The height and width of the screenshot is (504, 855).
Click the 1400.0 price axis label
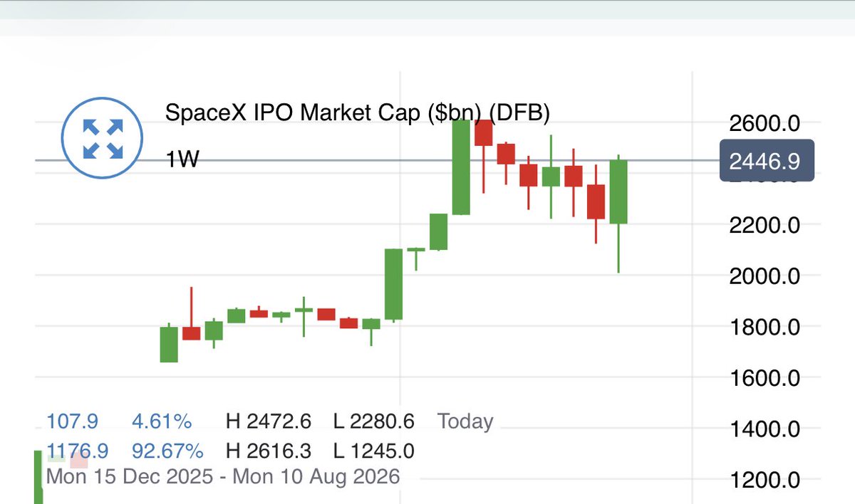point(764,429)
